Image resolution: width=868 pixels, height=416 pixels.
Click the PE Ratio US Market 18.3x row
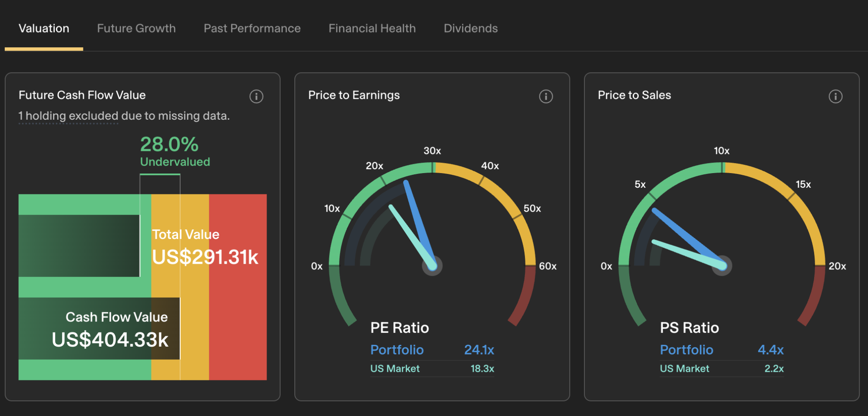click(432, 369)
